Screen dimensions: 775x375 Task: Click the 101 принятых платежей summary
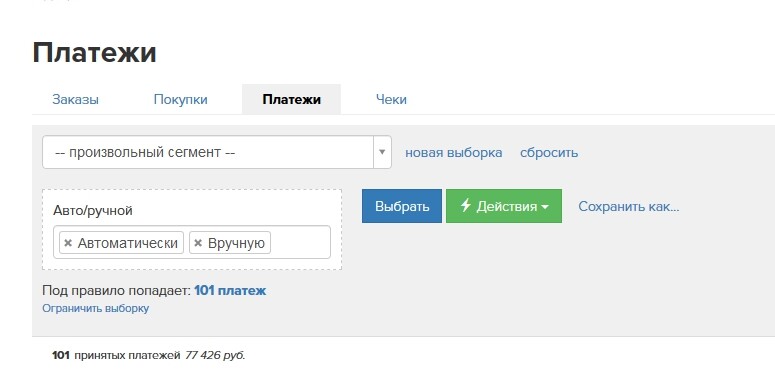click(116, 355)
